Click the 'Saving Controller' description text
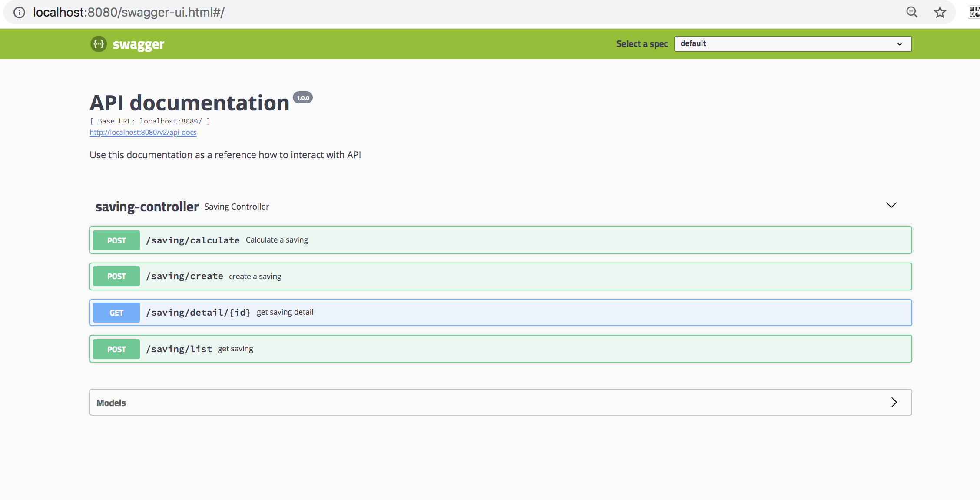The height and width of the screenshot is (500, 980). pos(237,207)
